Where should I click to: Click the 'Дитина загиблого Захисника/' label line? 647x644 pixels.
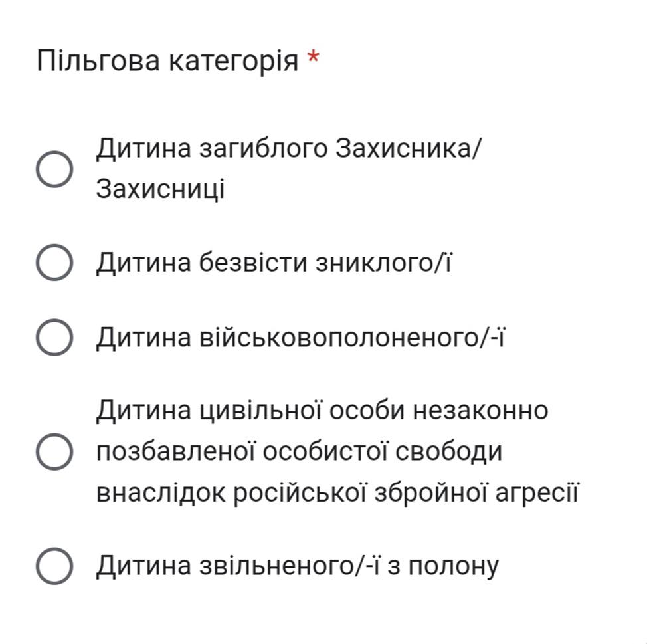[x=287, y=148]
